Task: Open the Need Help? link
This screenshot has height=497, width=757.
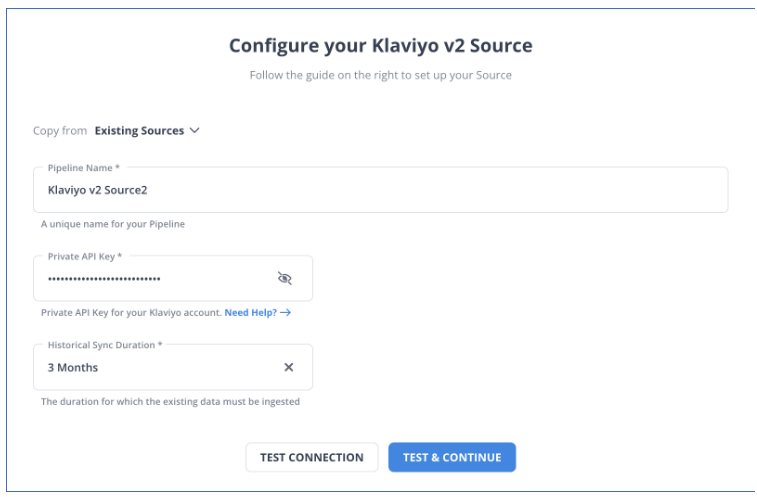Action: tap(251, 312)
